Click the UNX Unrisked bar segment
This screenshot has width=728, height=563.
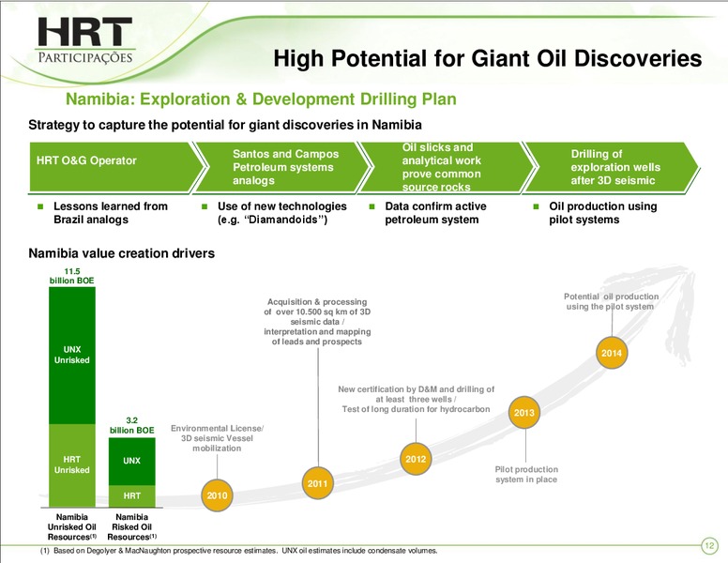click(72, 356)
